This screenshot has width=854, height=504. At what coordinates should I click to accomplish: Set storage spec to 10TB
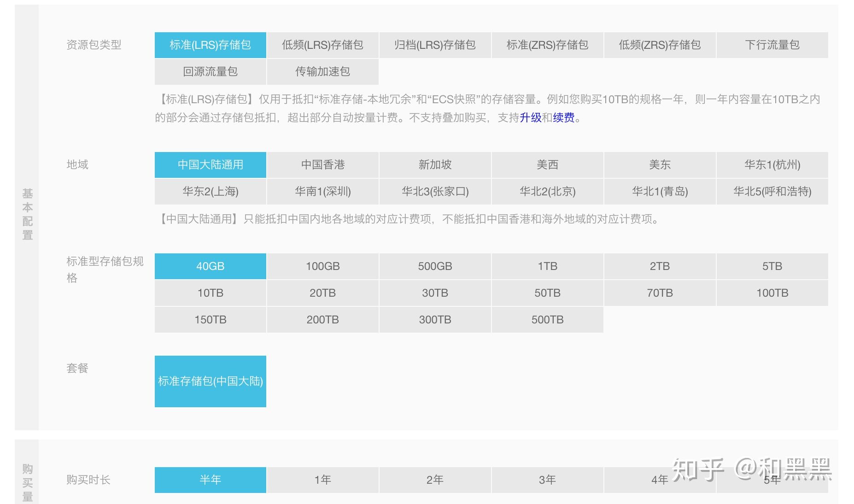pyautogui.click(x=210, y=293)
